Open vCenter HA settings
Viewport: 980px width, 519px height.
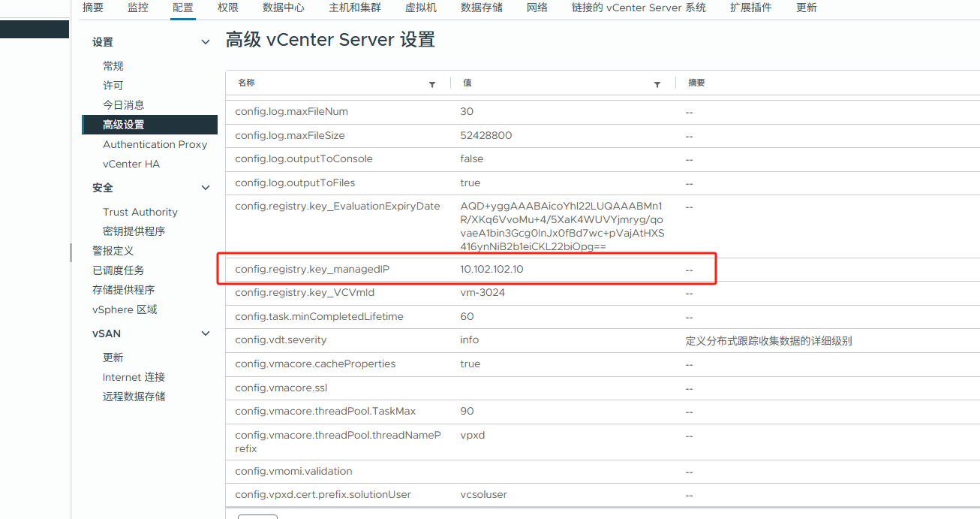131,164
